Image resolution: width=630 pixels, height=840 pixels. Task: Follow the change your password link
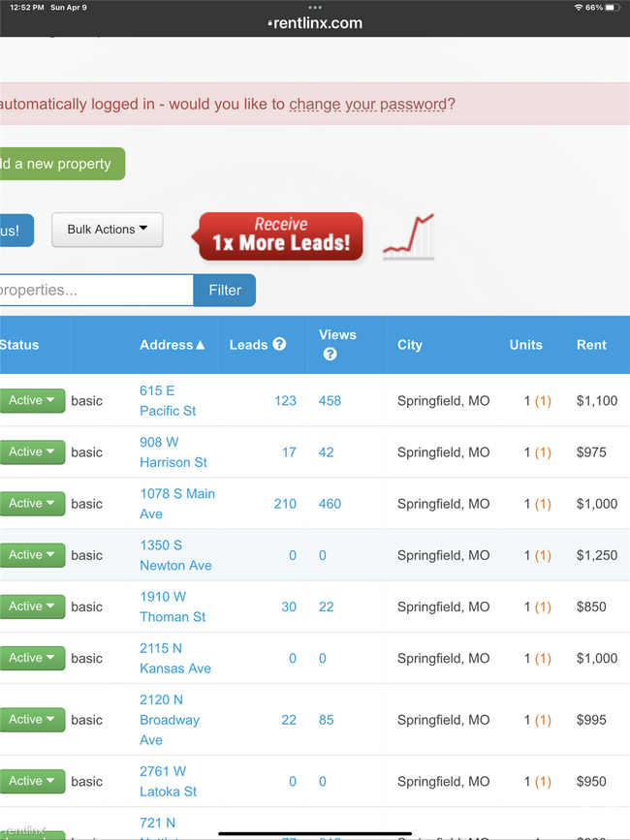[367, 104]
